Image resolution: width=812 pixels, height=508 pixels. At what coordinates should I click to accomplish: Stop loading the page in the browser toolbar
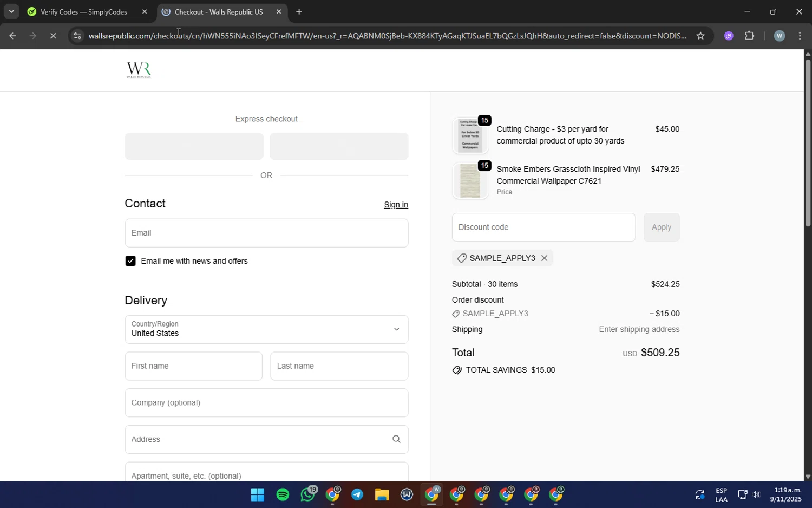(53, 36)
